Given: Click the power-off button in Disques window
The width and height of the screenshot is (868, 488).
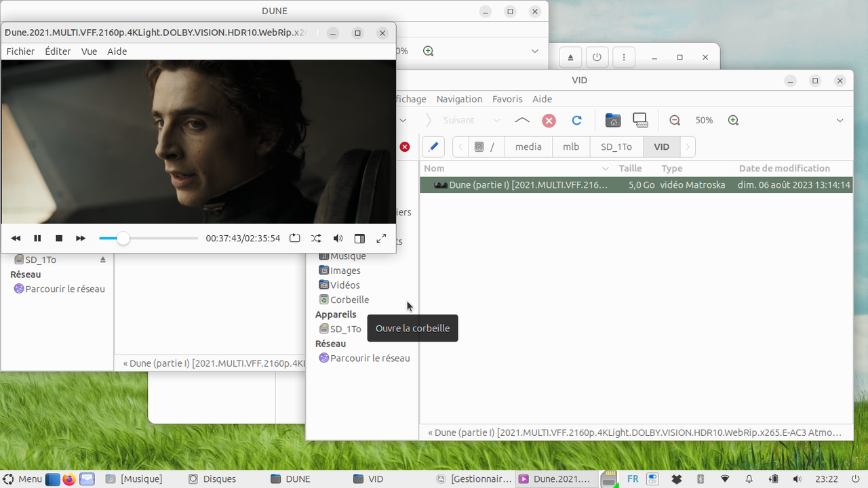Looking at the screenshot, I should pos(597,58).
